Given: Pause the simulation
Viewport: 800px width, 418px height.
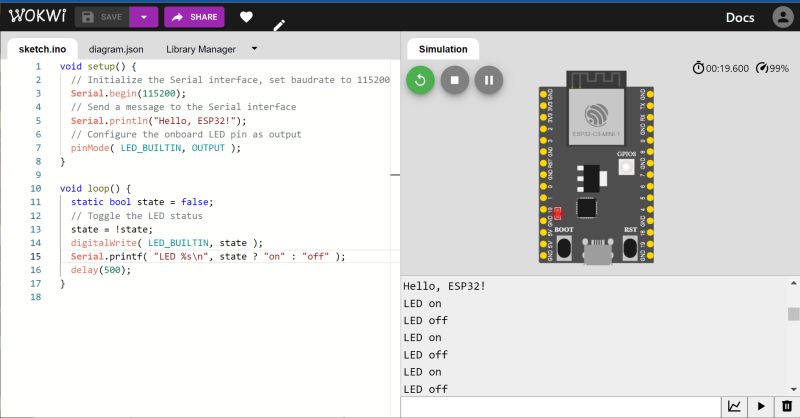Looking at the screenshot, I should point(489,80).
